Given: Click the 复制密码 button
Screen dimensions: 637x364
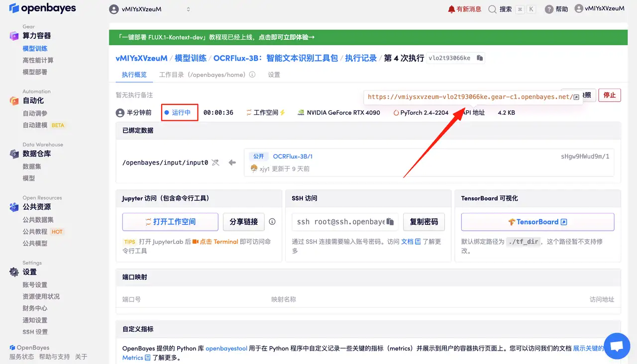Looking at the screenshot, I should coord(424,222).
